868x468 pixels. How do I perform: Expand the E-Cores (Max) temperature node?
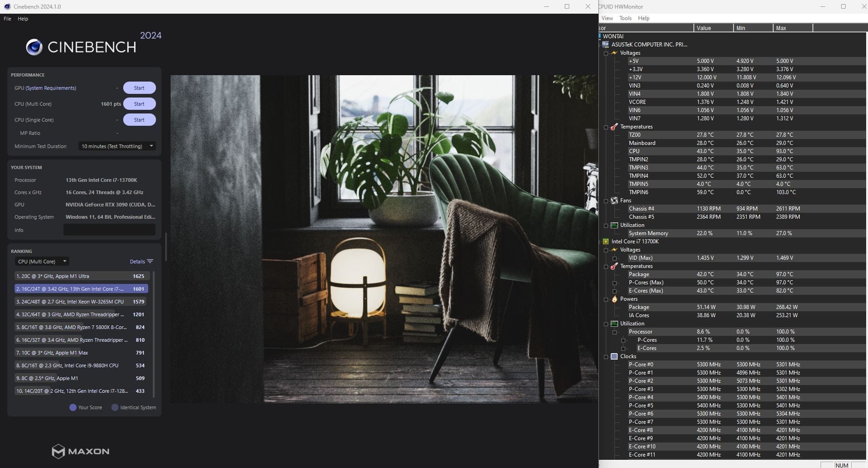(x=614, y=291)
